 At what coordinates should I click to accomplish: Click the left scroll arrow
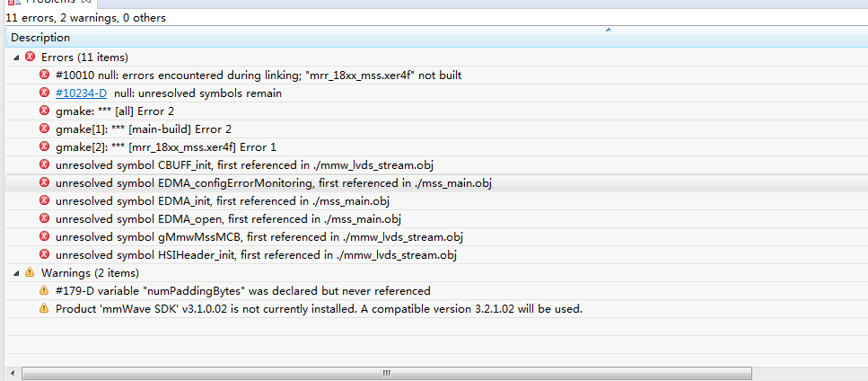pos(11,372)
